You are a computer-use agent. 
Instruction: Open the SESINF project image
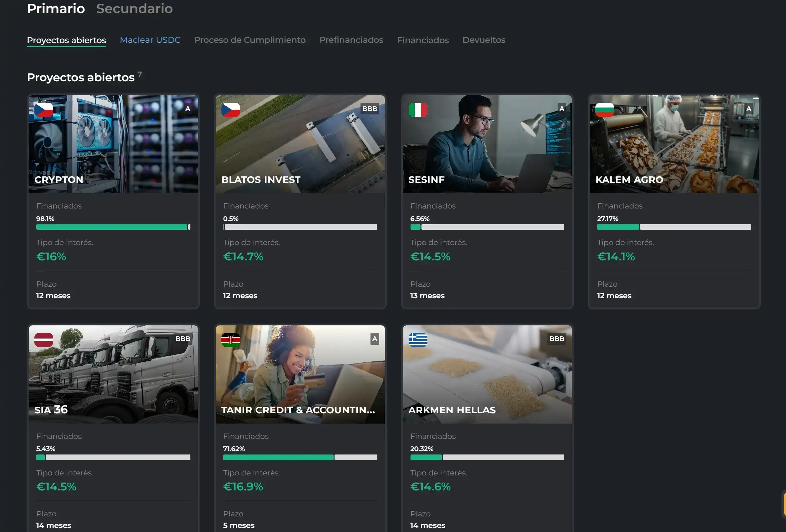(487, 144)
